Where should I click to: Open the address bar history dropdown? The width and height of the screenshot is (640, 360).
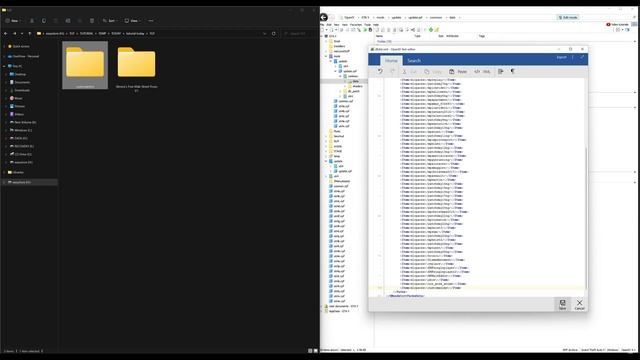(x=264, y=33)
